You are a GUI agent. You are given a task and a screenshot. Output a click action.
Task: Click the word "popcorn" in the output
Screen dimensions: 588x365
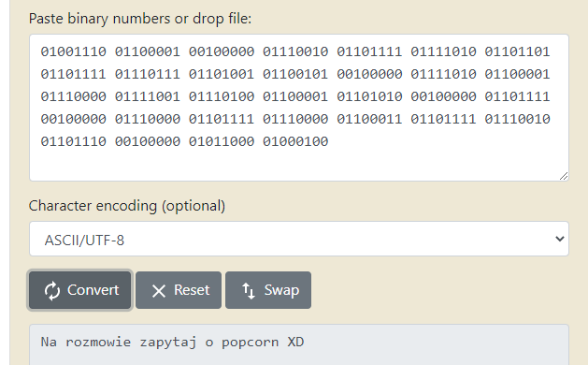[251, 343]
